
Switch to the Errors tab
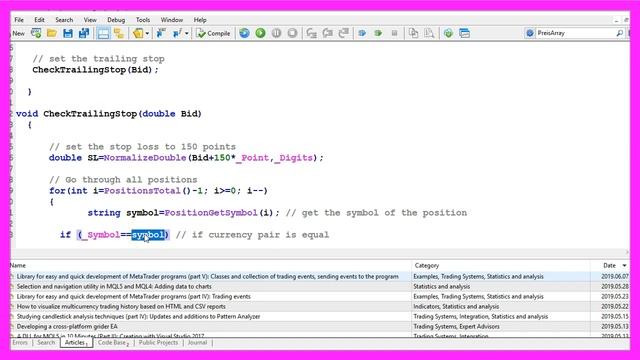coord(20,342)
